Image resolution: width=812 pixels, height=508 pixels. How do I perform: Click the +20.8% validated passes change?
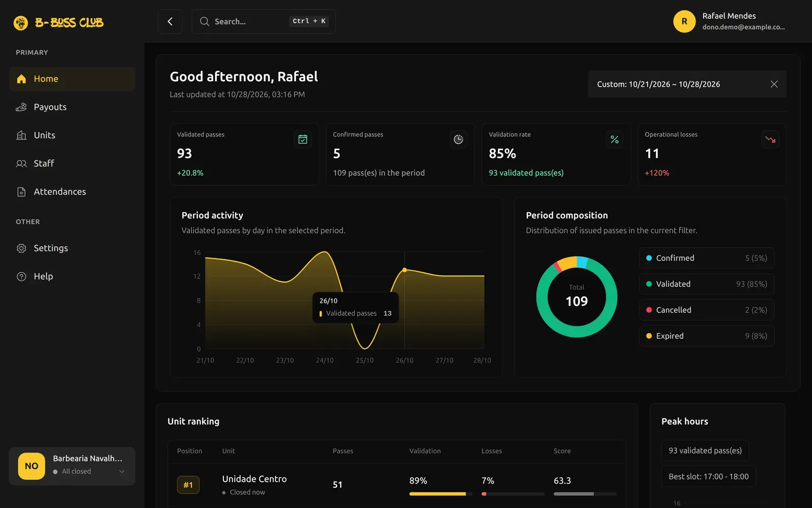(x=190, y=173)
